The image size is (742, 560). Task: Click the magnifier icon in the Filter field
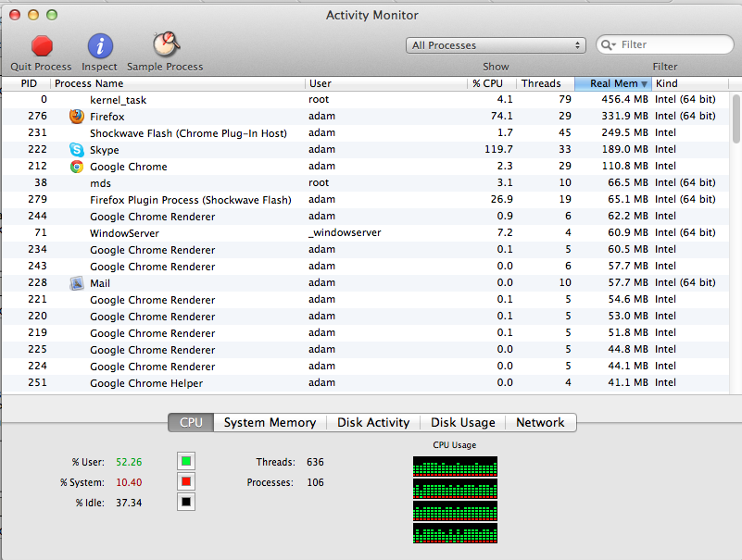(607, 45)
